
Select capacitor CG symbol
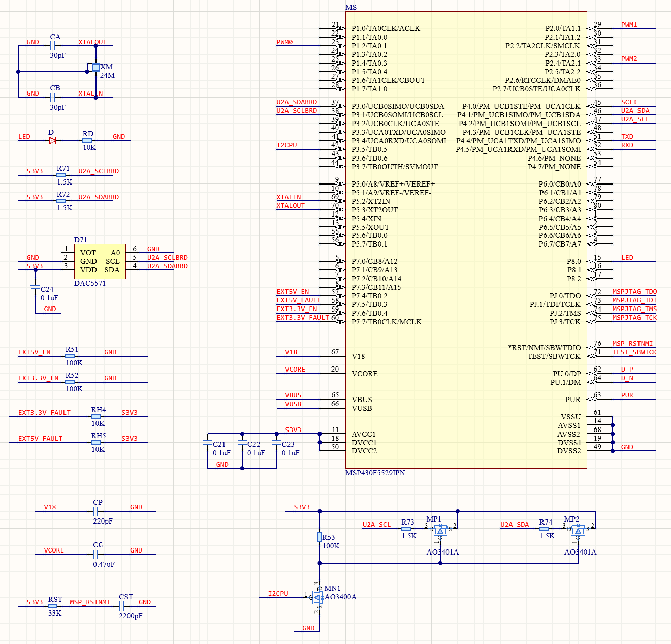pos(95,555)
